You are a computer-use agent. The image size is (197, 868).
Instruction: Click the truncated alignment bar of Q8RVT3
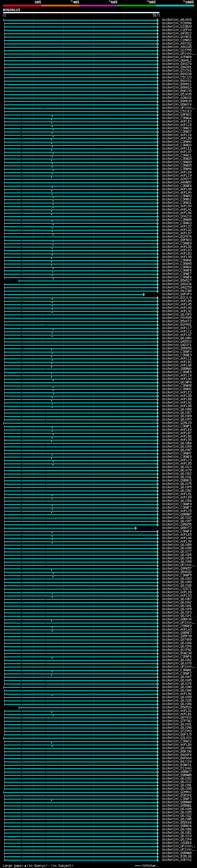click(x=70, y=528)
